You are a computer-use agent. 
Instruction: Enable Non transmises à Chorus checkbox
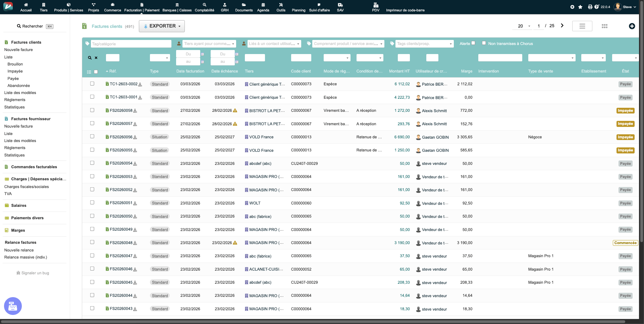tap(484, 43)
